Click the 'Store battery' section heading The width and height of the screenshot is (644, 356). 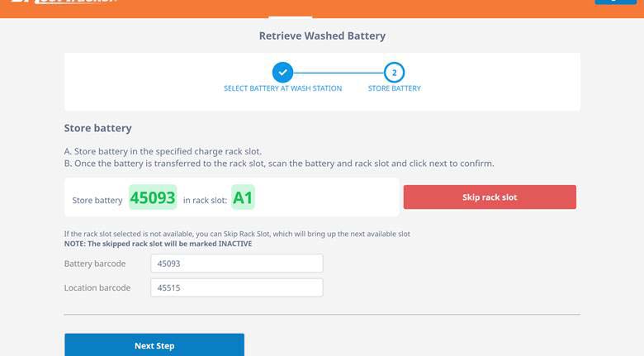pos(97,129)
